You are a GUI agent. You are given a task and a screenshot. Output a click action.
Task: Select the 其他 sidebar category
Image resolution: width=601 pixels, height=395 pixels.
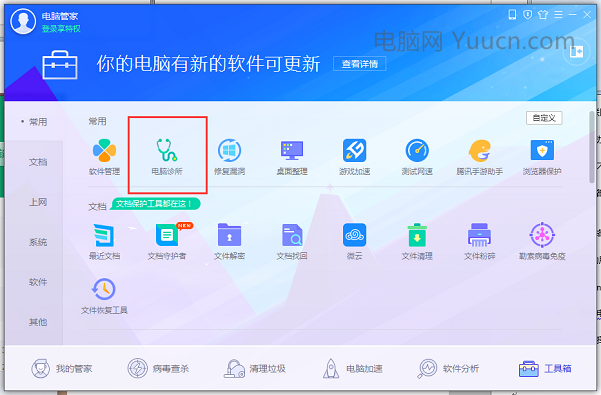(x=38, y=322)
